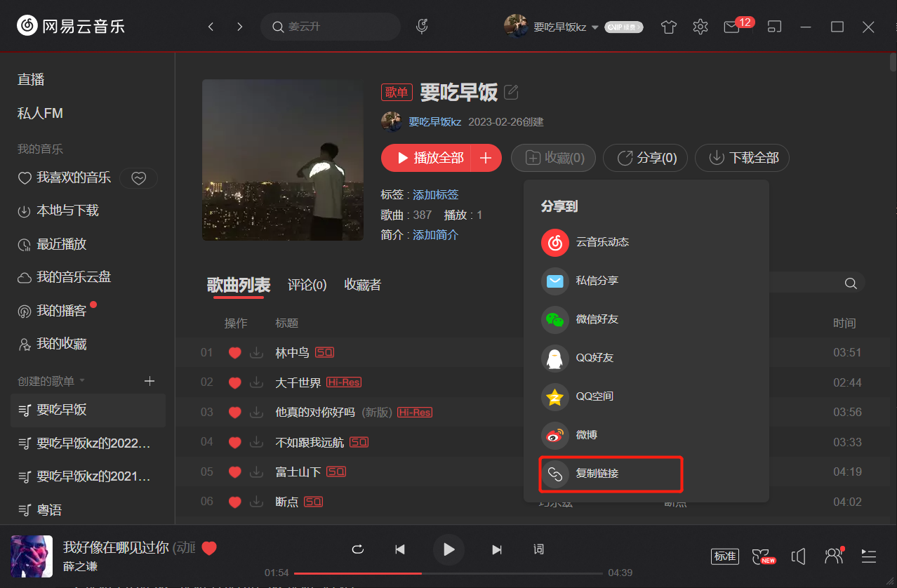Open 我的音乐云盘 in sidebar
Image resolution: width=897 pixels, height=588 pixels.
click(65, 277)
